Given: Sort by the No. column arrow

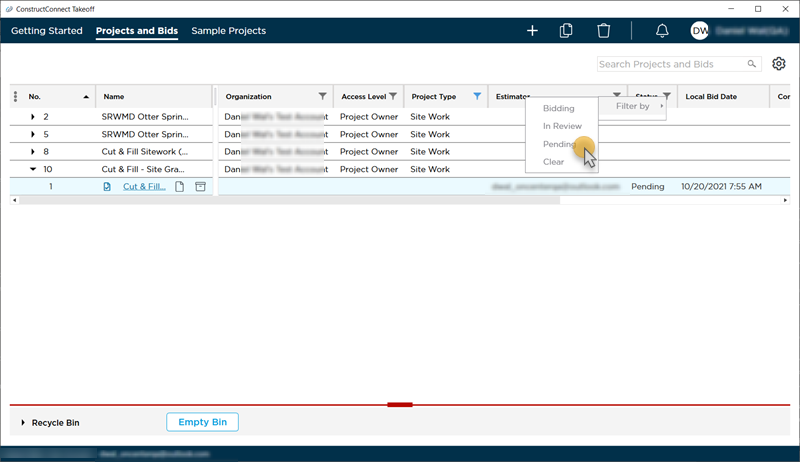Looking at the screenshot, I should click(86, 96).
